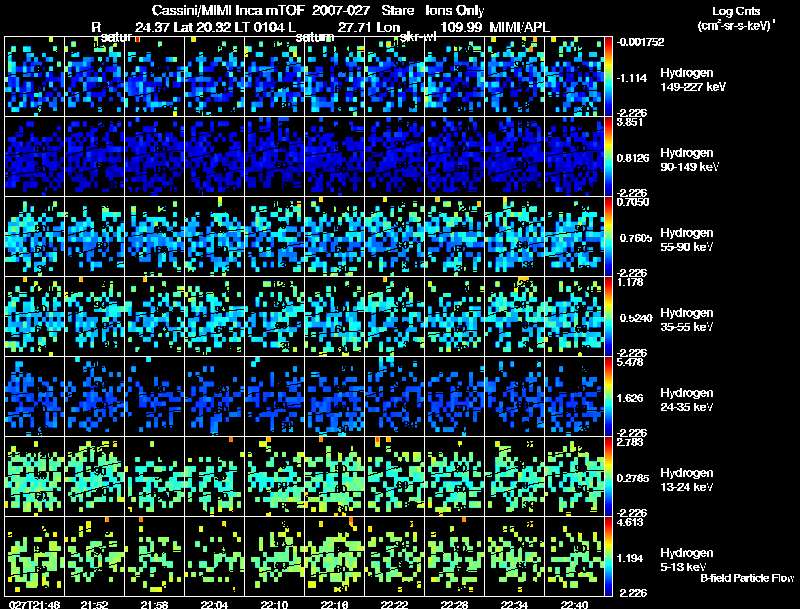Click the '-0.001752' color scale value

(641, 42)
